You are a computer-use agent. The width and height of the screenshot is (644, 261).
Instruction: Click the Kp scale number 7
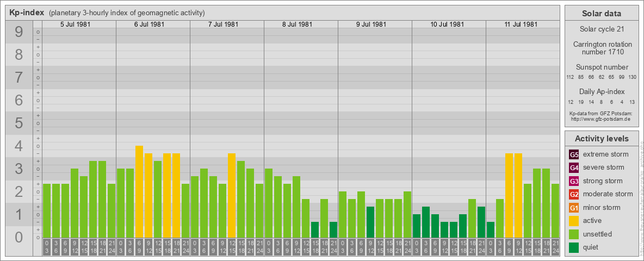18,78
